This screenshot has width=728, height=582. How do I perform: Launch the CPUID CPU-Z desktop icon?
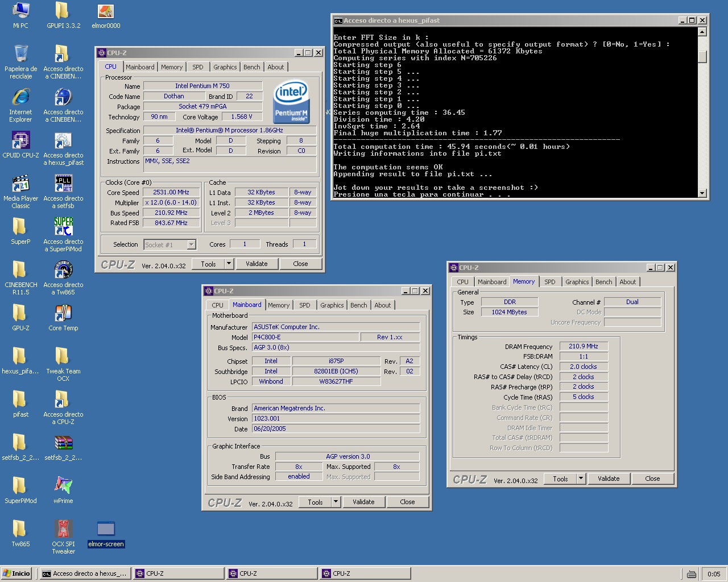tap(20, 144)
